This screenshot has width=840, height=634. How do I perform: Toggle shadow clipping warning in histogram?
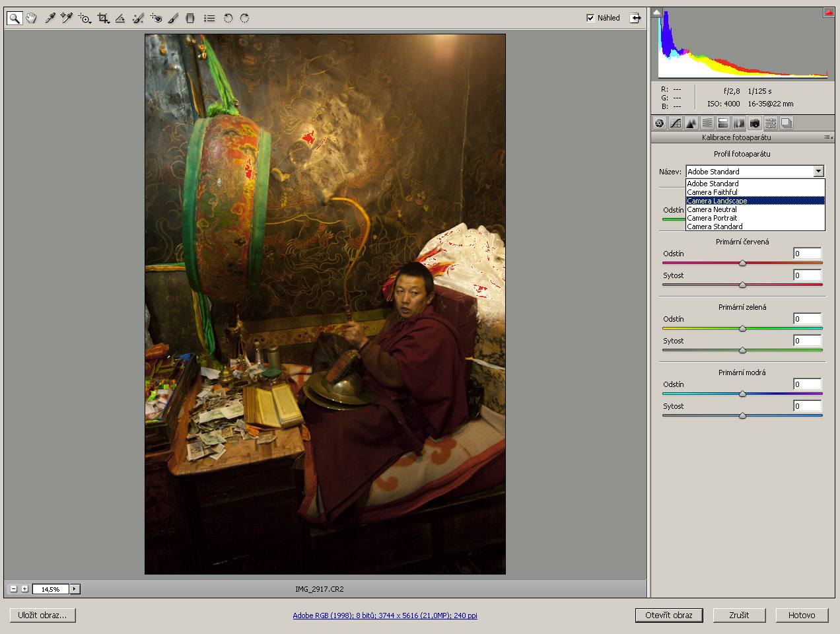point(656,13)
